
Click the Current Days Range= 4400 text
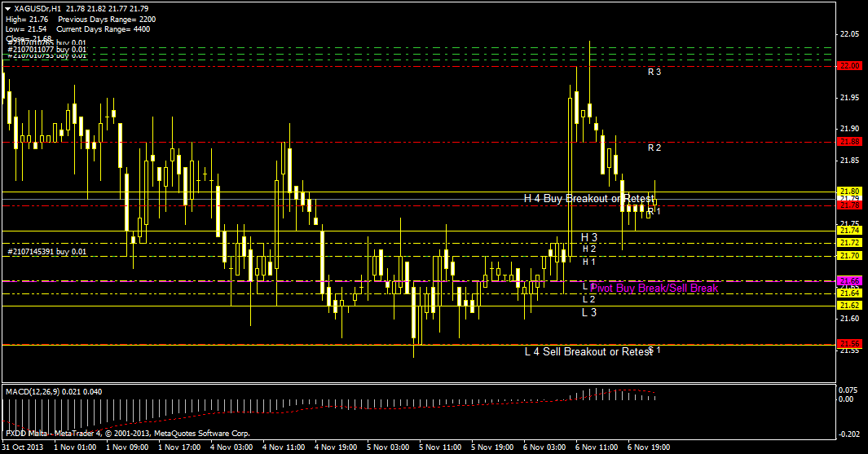[103, 29]
